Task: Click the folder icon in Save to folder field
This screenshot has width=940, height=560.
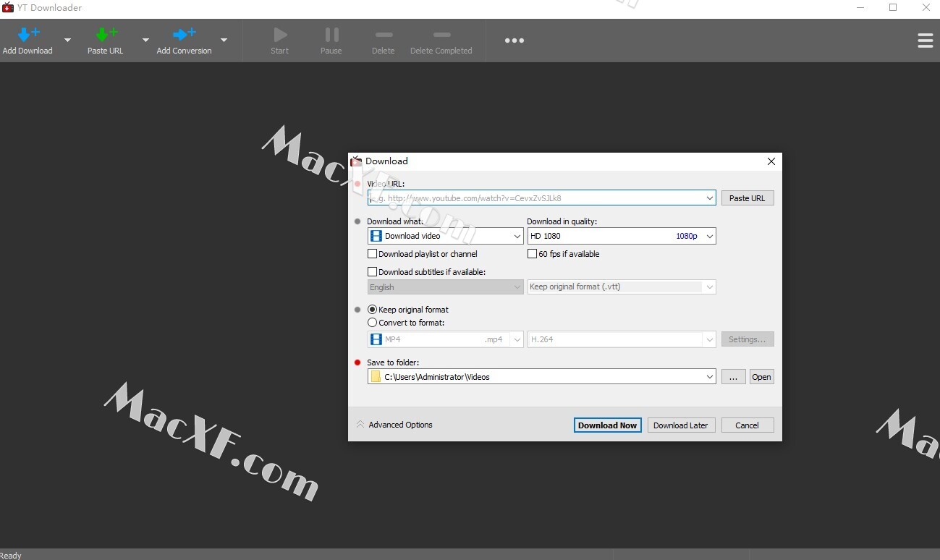Action: click(376, 377)
